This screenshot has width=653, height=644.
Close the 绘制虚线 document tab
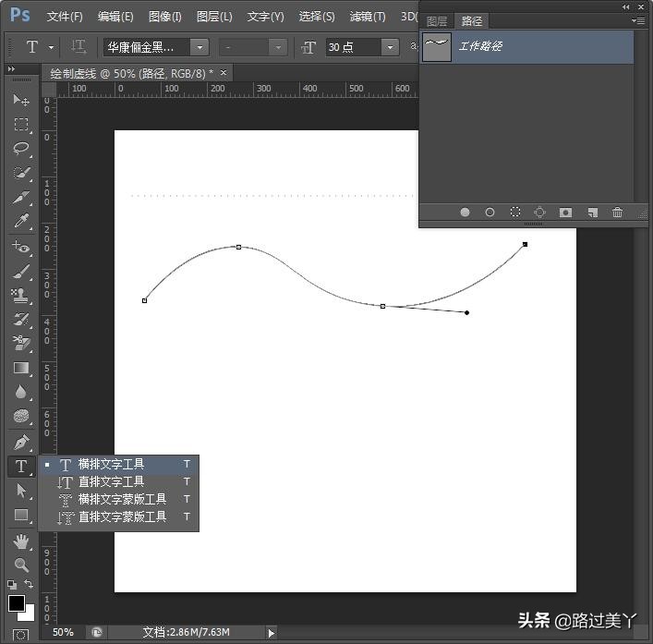click(224, 72)
